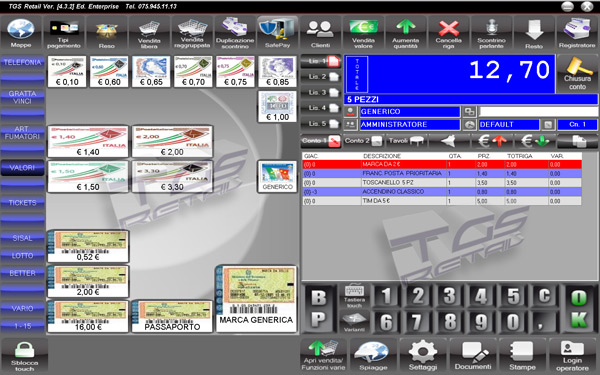The height and width of the screenshot is (375, 600).
Task: Open the DEFAULT cash register selector
Action: click(509, 125)
